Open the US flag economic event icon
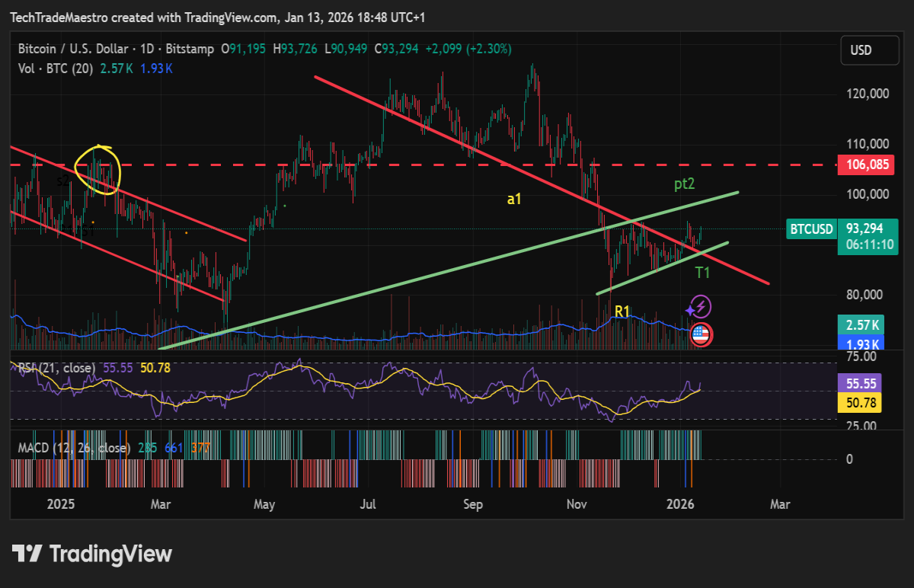Screen dimensions: 914x588 click(x=701, y=335)
